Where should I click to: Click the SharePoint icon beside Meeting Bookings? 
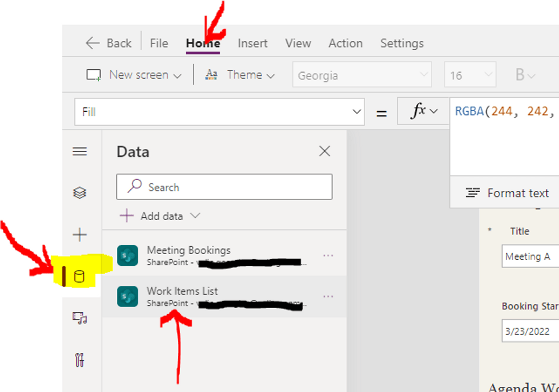(128, 255)
